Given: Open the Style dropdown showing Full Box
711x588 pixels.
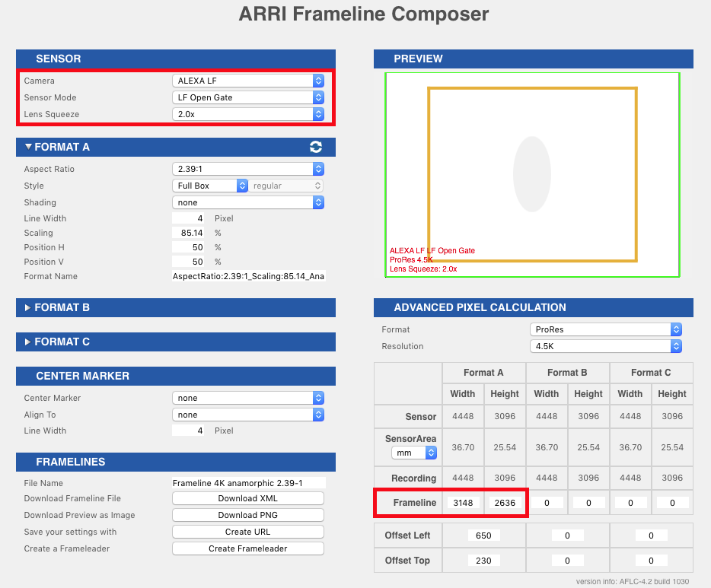Looking at the screenshot, I should pos(210,186).
